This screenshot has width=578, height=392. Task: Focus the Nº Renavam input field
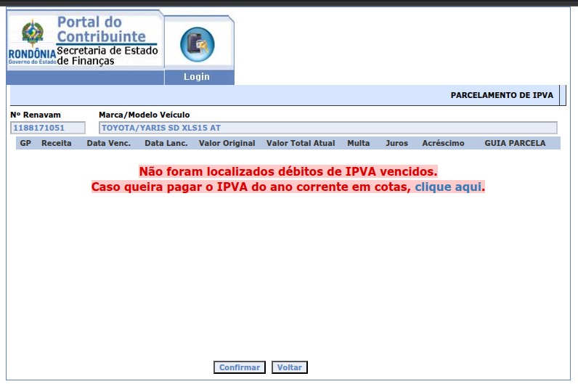click(48, 128)
